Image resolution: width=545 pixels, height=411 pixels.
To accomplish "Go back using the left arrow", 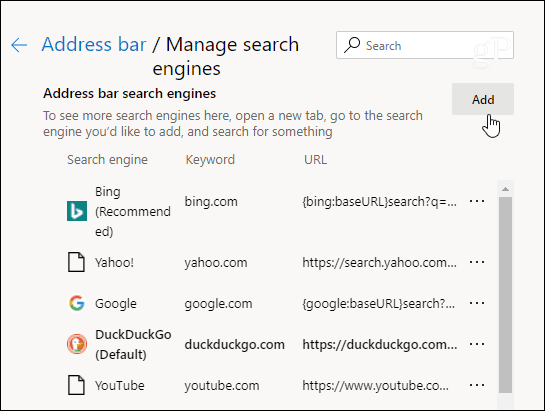I will 19,45.
